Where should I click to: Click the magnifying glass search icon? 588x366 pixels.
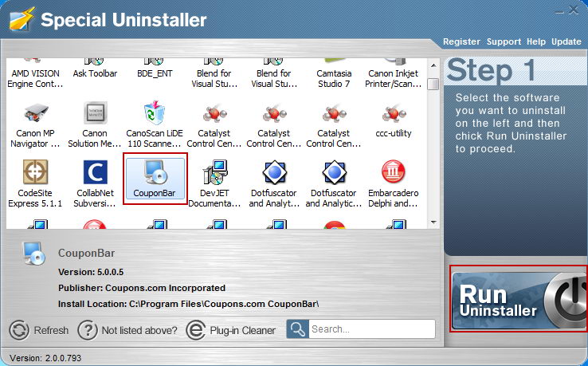[x=298, y=329]
